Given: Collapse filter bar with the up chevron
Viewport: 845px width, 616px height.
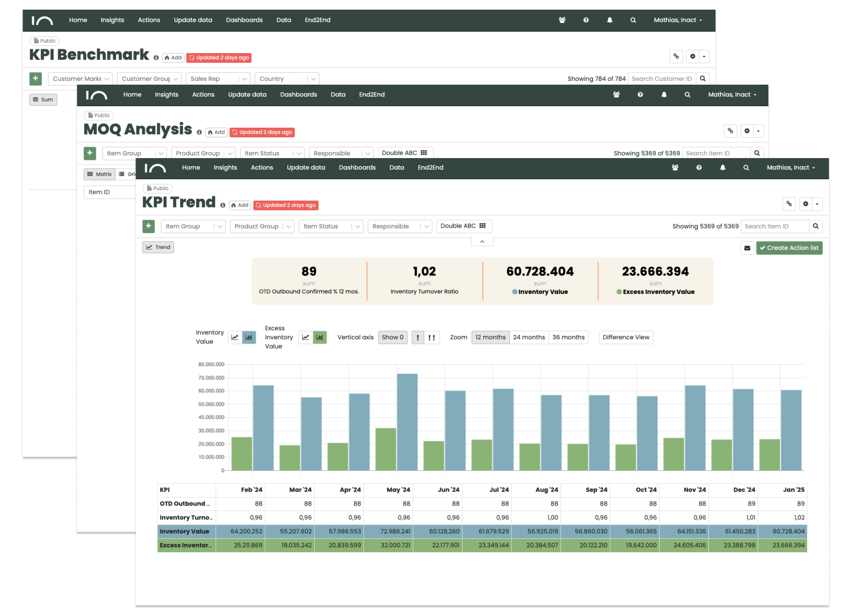Looking at the screenshot, I should 482,242.
